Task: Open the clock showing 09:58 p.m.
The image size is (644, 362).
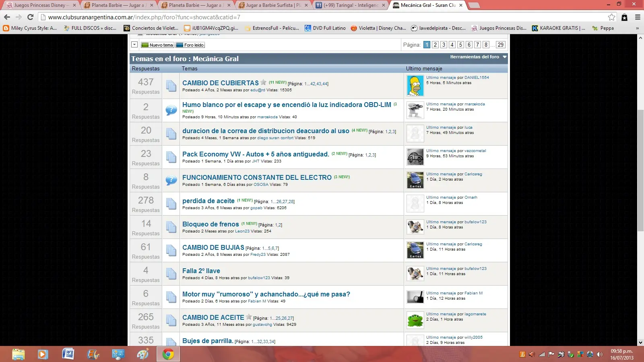Action: click(x=621, y=354)
